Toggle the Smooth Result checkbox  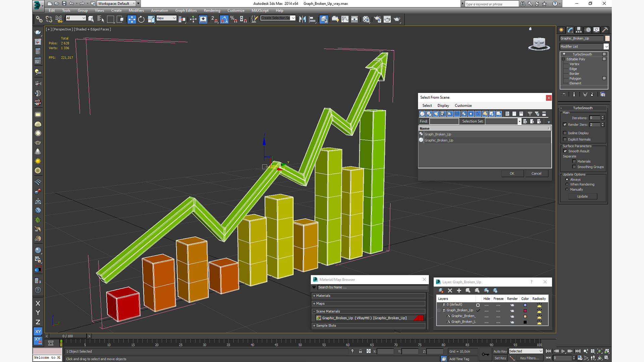(565, 151)
